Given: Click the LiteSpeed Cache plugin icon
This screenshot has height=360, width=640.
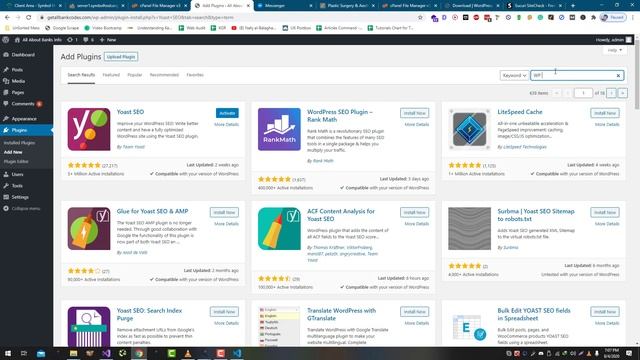Looking at the screenshot, I should 469,129.
